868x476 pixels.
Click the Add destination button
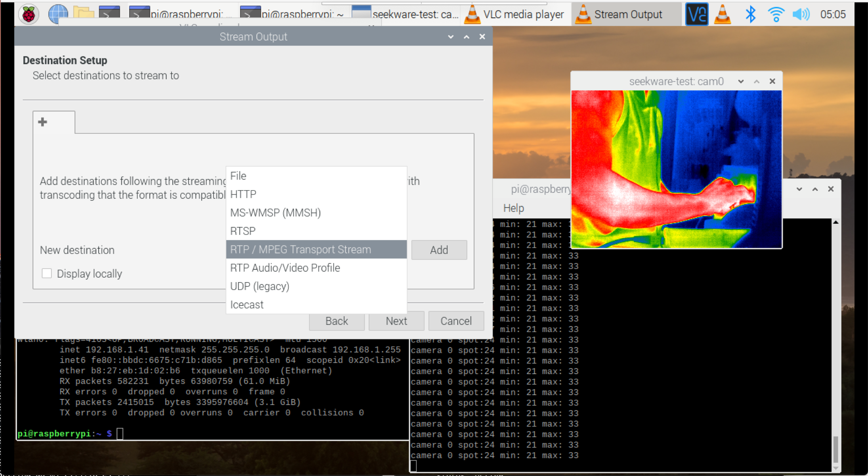(439, 250)
